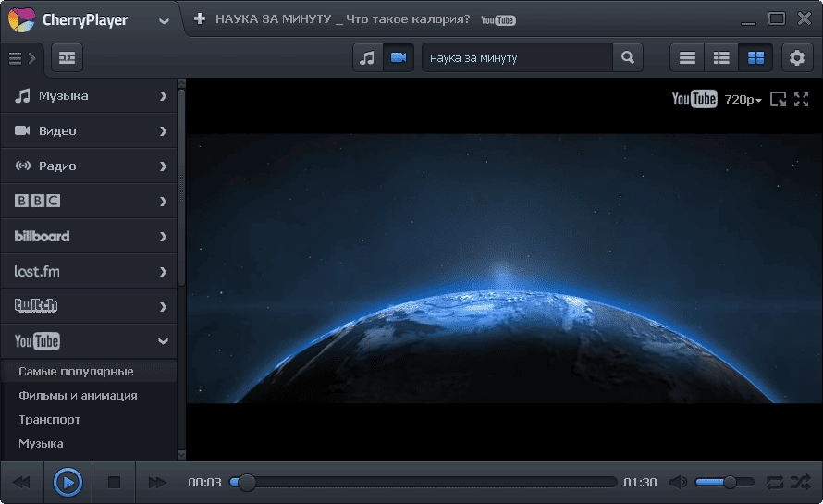Expand the billboard section chevron
The height and width of the screenshot is (504, 823).
pyautogui.click(x=164, y=237)
